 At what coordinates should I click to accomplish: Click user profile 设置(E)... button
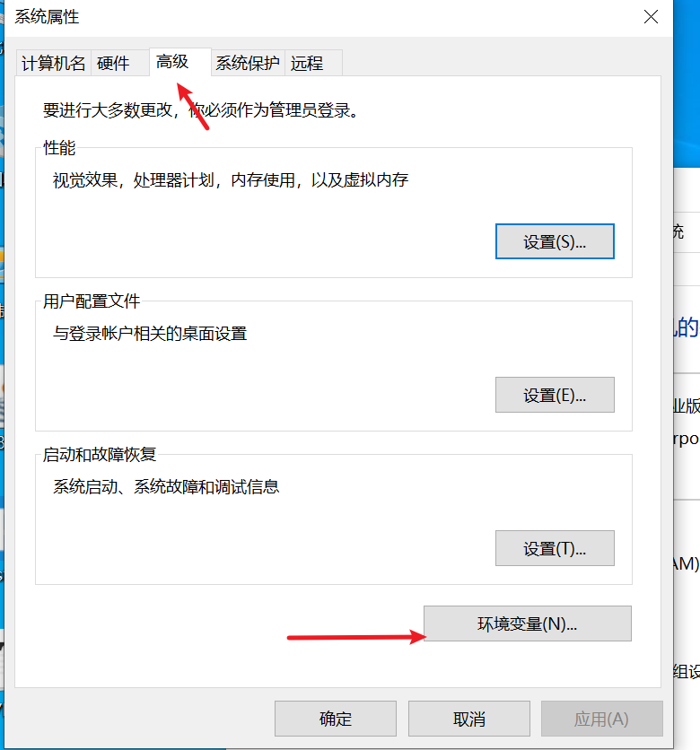click(x=555, y=395)
